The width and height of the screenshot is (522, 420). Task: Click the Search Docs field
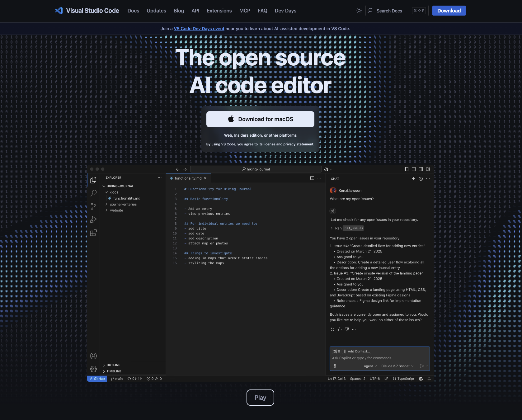pos(397,11)
